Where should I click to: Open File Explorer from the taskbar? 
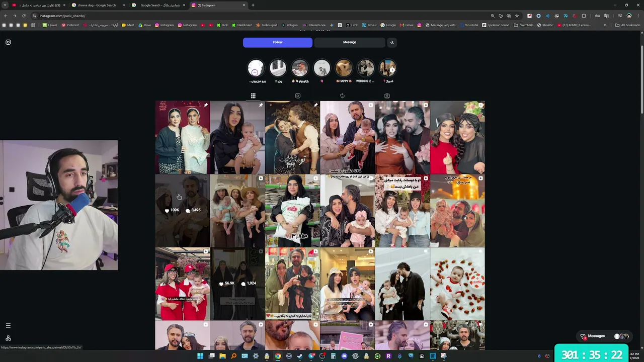pyautogui.click(x=222, y=356)
